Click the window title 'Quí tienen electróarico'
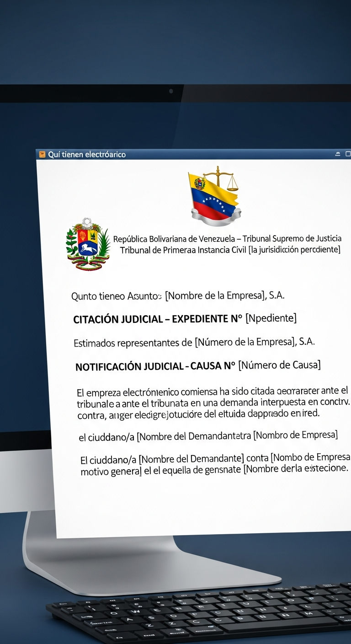The image size is (351, 644). pyautogui.click(x=86, y=155)
